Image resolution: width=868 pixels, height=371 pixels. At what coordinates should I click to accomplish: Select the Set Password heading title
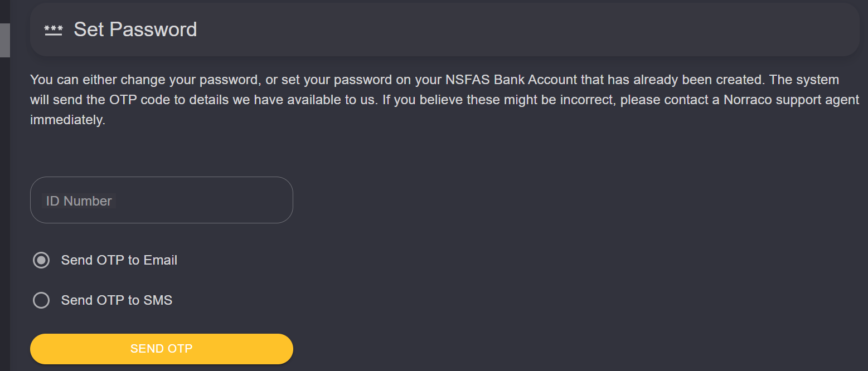point(135,30)
